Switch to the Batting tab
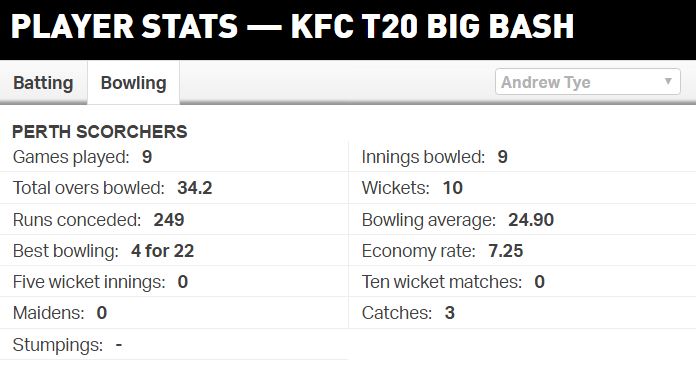This screenshot has height=372, width=696. [x=43, y=83]
